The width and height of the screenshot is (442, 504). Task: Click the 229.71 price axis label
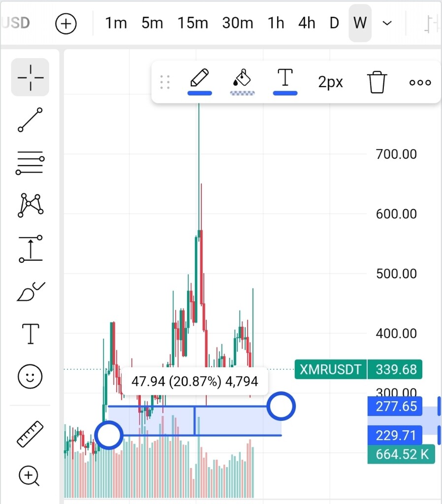(395, 435)
